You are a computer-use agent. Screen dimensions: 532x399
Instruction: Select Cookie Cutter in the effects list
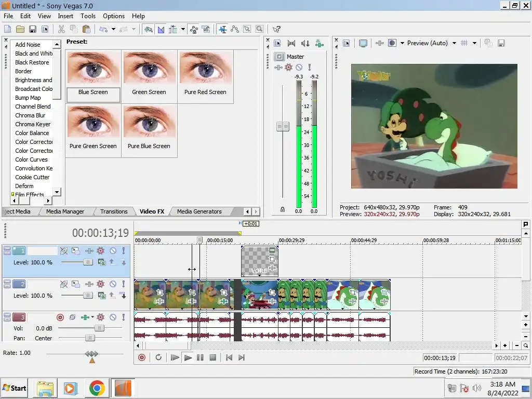point(32,177)
